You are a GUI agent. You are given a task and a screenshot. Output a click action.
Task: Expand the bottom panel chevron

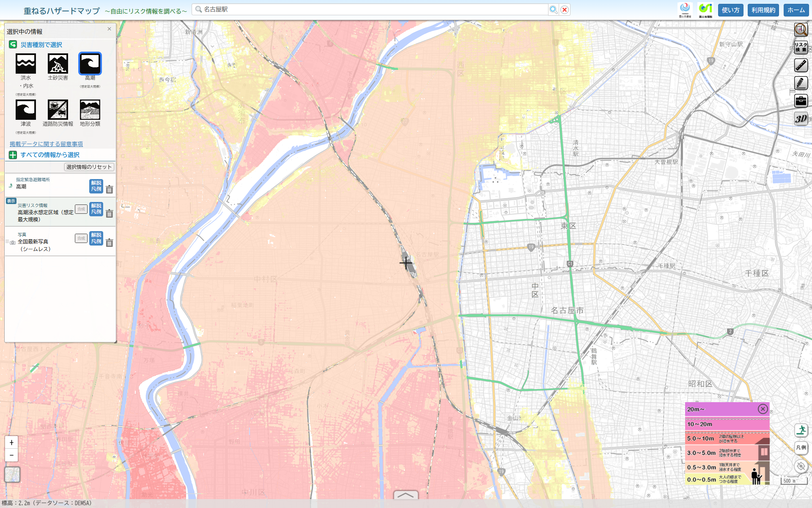tap(406, 495)
